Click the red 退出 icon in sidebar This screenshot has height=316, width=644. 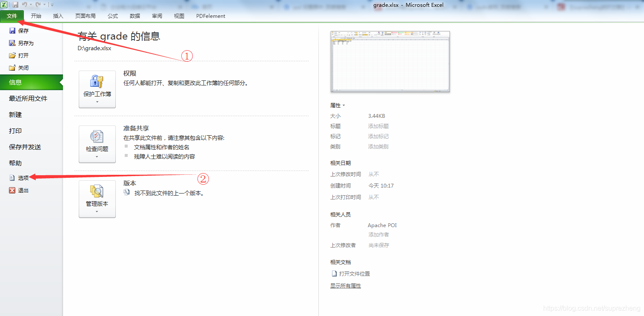click(x=12, y=191)
